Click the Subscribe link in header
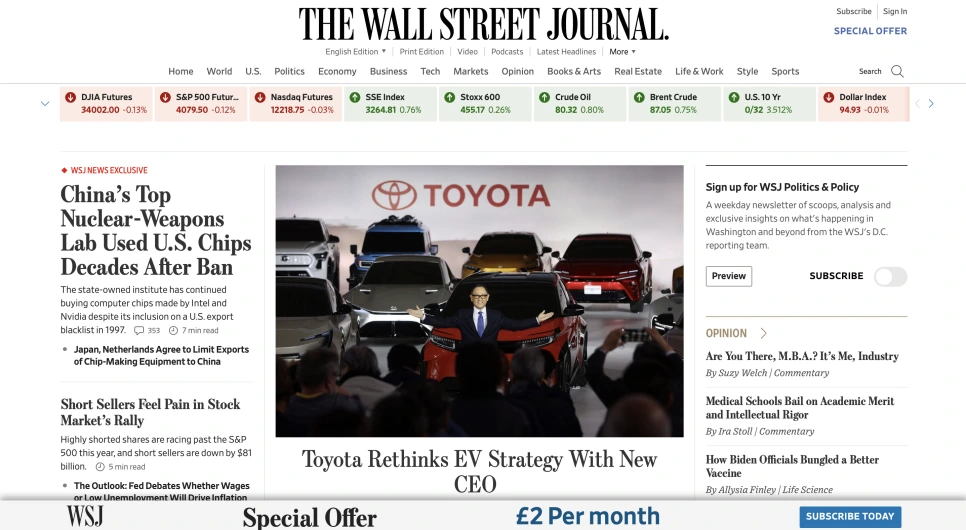This screenshot has width=966, height=530. pyautogui.click(x=853, y=11)
